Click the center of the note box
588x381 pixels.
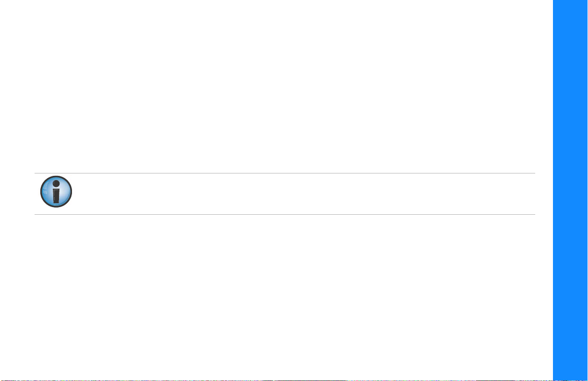(285, 194)
